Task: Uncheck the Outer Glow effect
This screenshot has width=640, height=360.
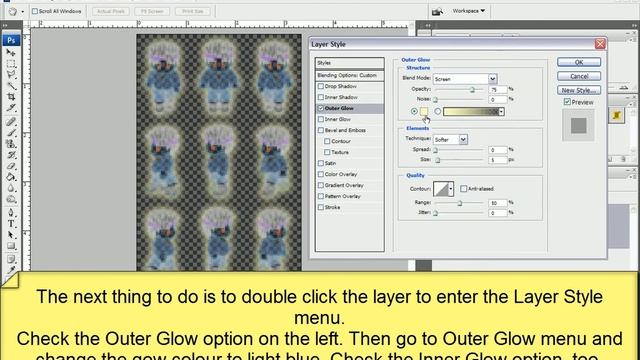Action: click(x=321, y=109)
